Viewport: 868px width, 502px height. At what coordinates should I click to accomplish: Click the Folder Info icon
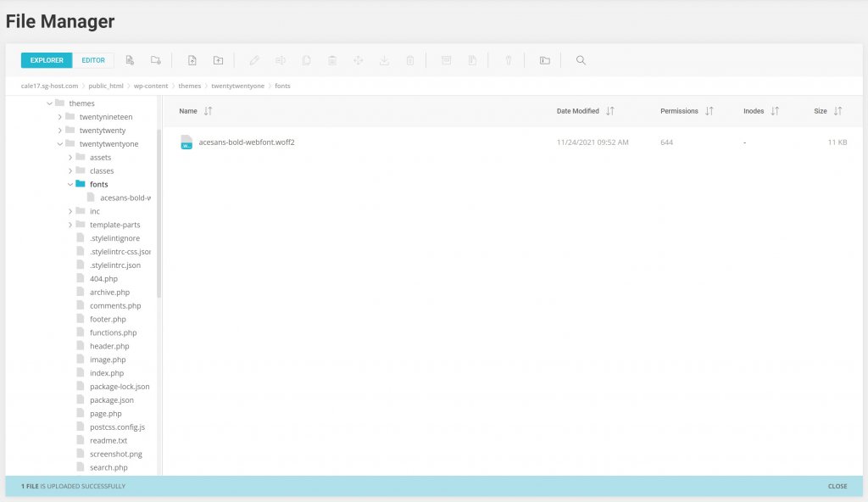545,60
